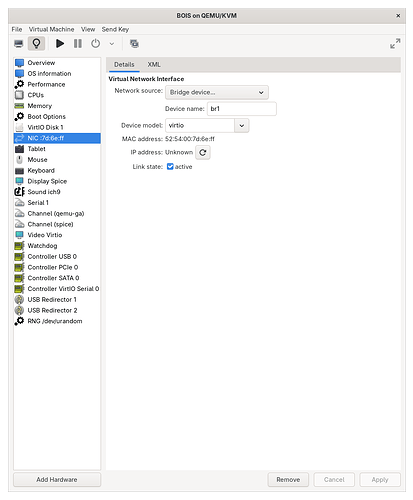Viewport: 413px width, 500px height.
Task: Select Controller USB 0
Action: [x=57, y=256]
